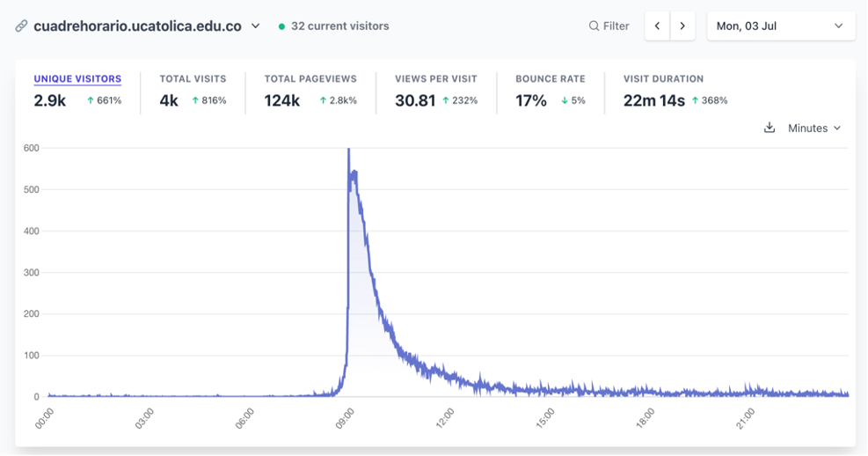This screenshot has width=868, height=456.
Task: Select the Views Per Visit metric
Action: (x=435, y=79)
